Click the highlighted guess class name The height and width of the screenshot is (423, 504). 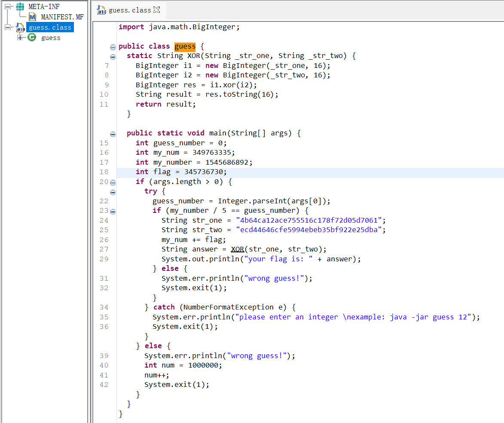coord(185,46)
